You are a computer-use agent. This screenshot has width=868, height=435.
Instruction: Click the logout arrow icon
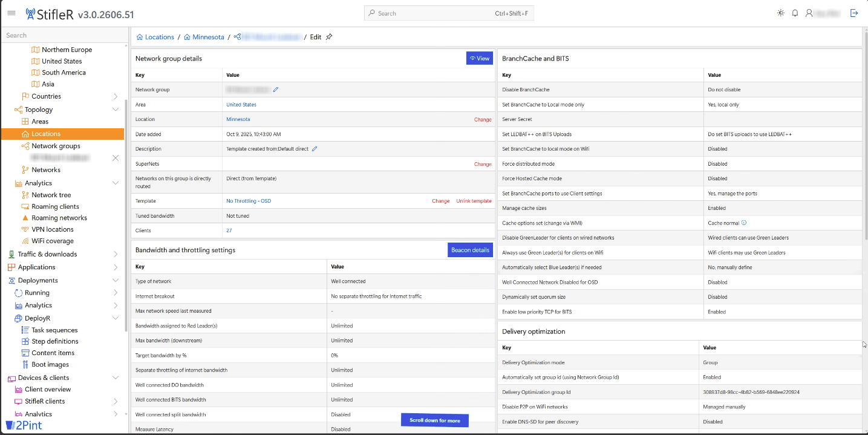tap(854, 13)
